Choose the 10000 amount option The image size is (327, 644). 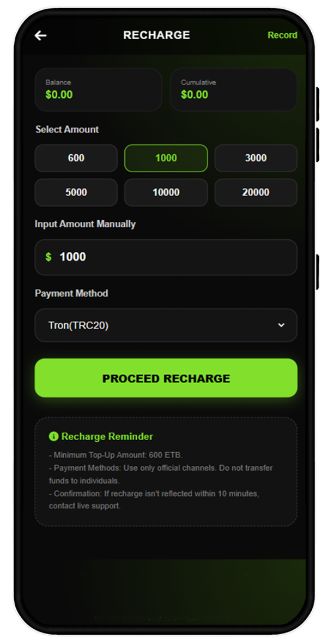point(166,192)
